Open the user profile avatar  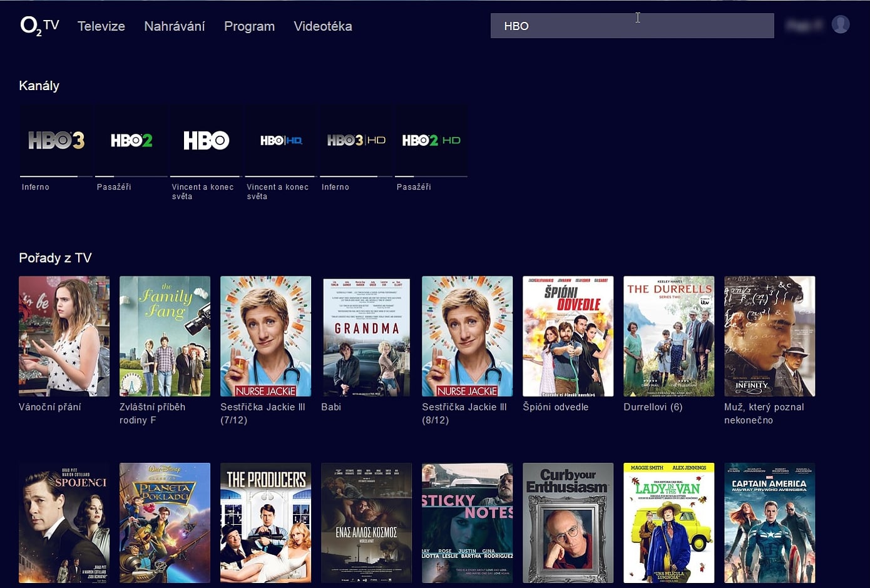(x=841, y=25)
